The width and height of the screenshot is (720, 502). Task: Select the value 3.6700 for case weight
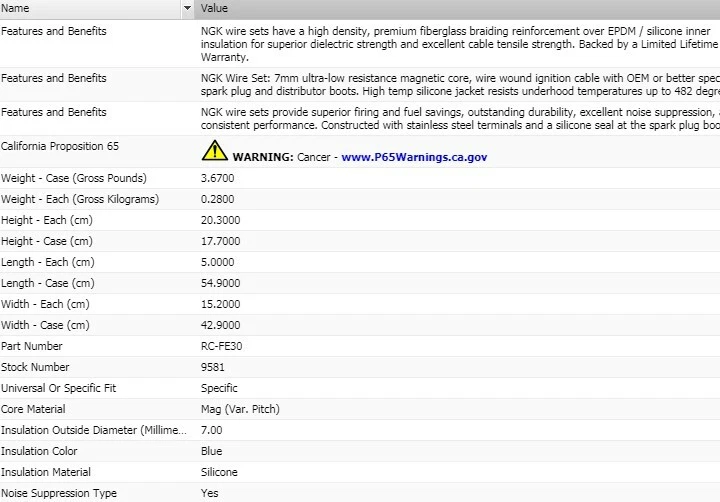tap(217, 178)
